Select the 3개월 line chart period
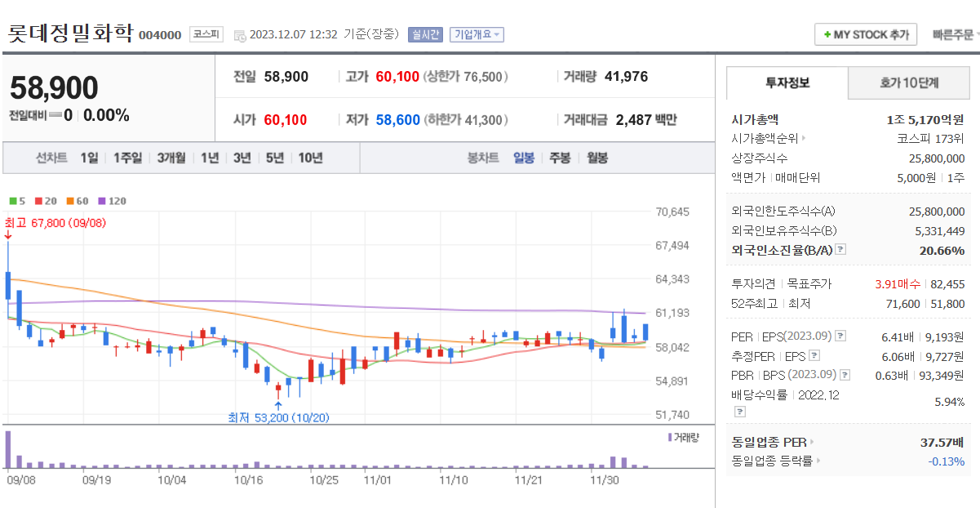The height and width of the screenshot is (508, 980). 171,158
